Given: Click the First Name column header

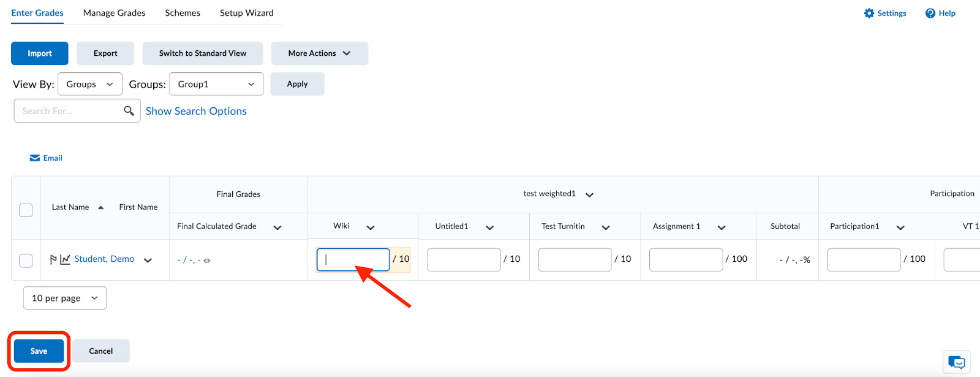Looking at the screenshot, I should 138,207.
